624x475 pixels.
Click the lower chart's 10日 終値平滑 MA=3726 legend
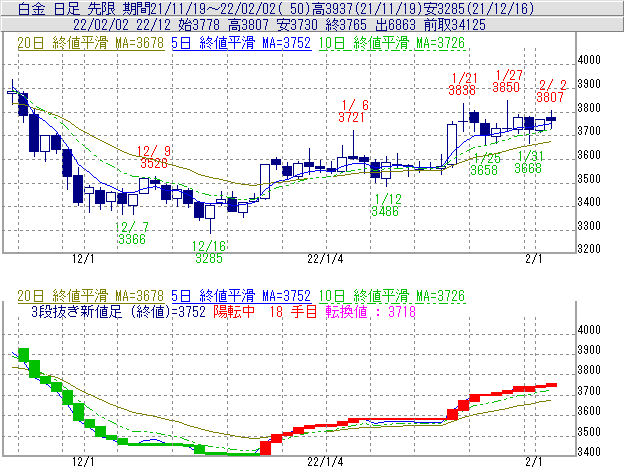392,296
